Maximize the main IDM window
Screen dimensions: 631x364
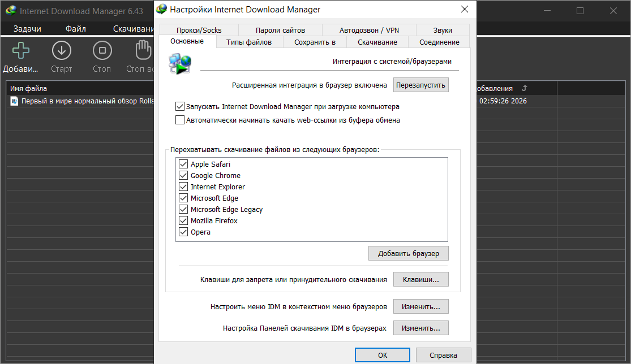click(x=580, y=11)
